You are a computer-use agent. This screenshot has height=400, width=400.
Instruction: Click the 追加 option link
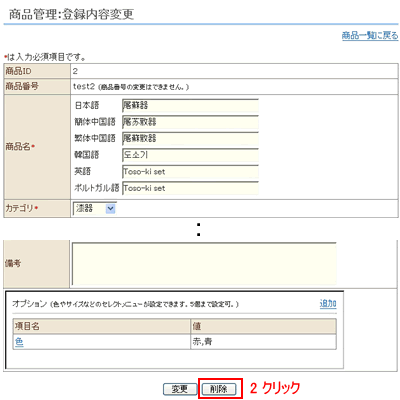(x=328, y=304)
